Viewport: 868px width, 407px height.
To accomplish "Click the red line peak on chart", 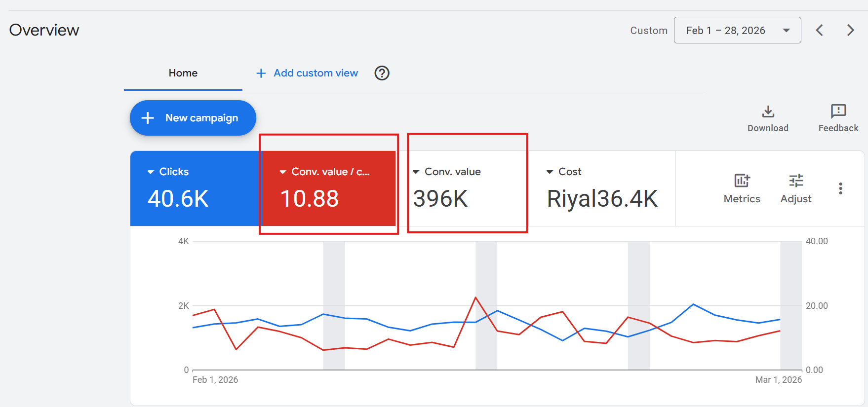I will pos(475,297).
